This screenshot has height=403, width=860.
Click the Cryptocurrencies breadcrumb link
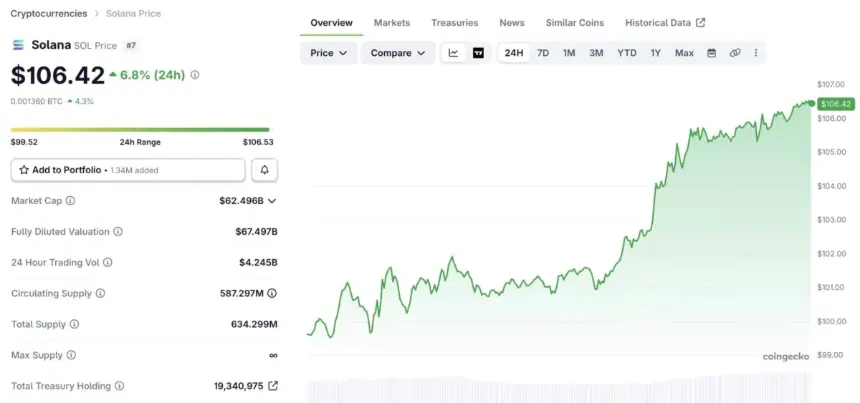[49, 14]
